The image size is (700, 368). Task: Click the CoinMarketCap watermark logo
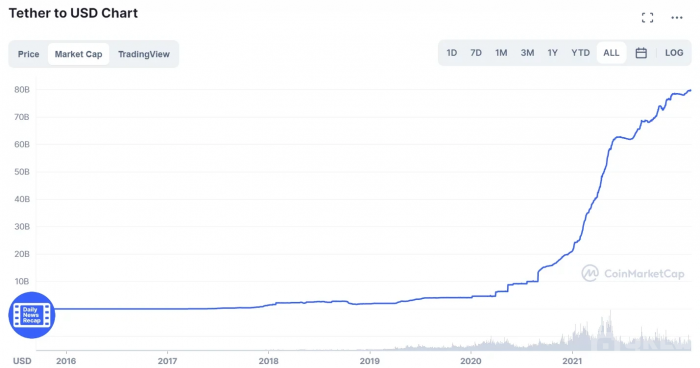click(633, 273)
